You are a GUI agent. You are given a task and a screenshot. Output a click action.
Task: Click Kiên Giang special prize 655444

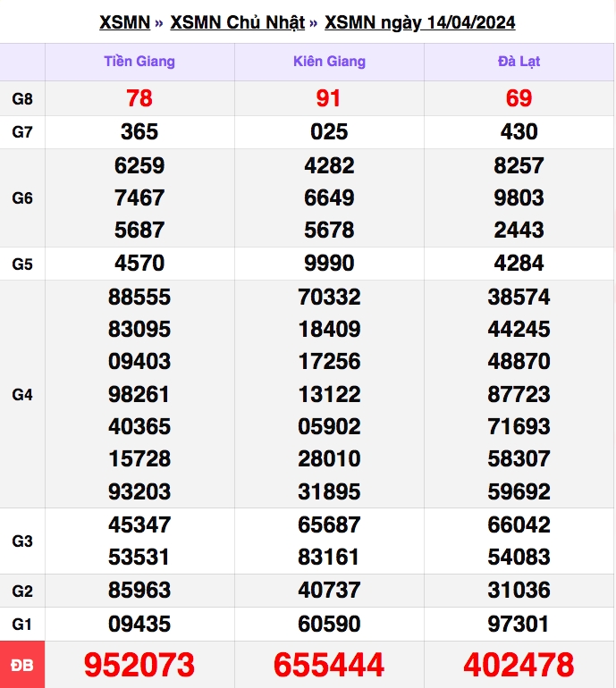coord(329,665)
